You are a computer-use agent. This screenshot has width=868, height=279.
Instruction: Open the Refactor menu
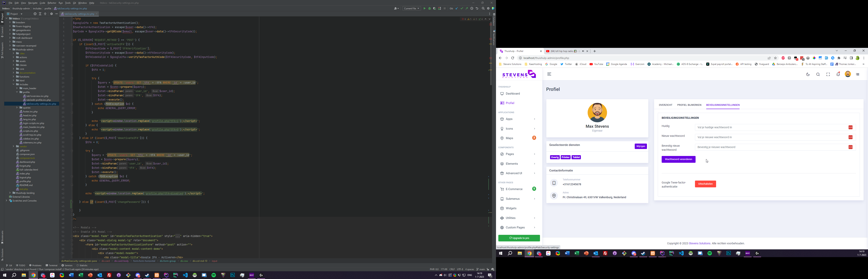click(x=52, y=3)
